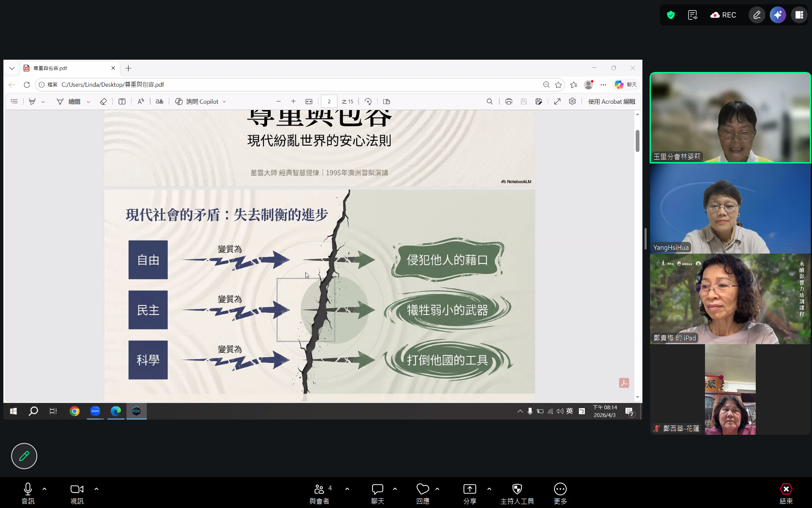Open PDF search magnifier icon
The height and width of the screenshot is (508, 812).
[x=489, y=102]
